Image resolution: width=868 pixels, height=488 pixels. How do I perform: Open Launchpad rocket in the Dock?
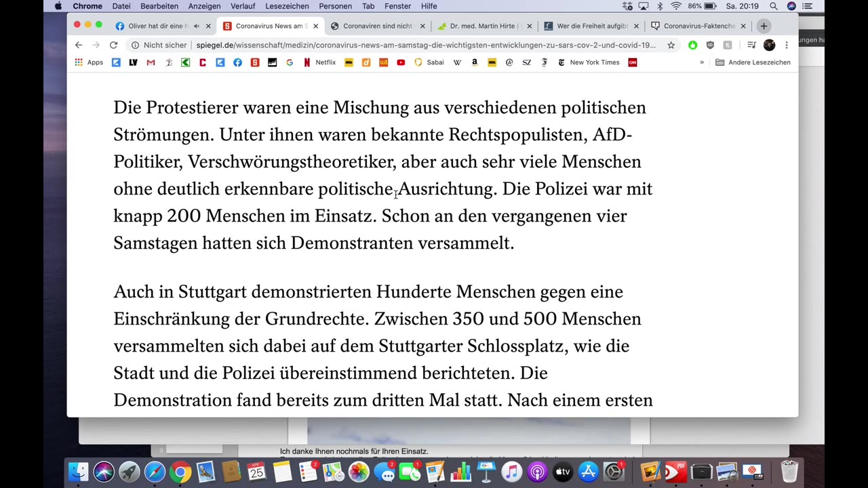tap(130, 472)
